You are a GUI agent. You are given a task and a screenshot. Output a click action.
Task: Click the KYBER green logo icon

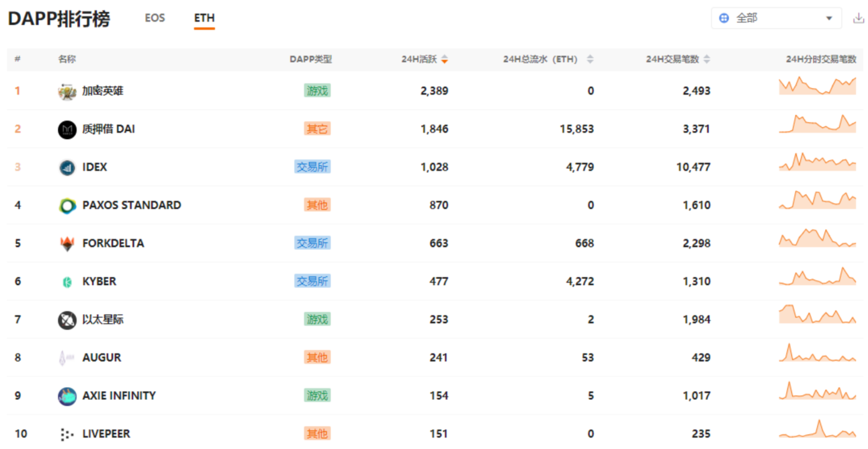[x=67, y=282]
